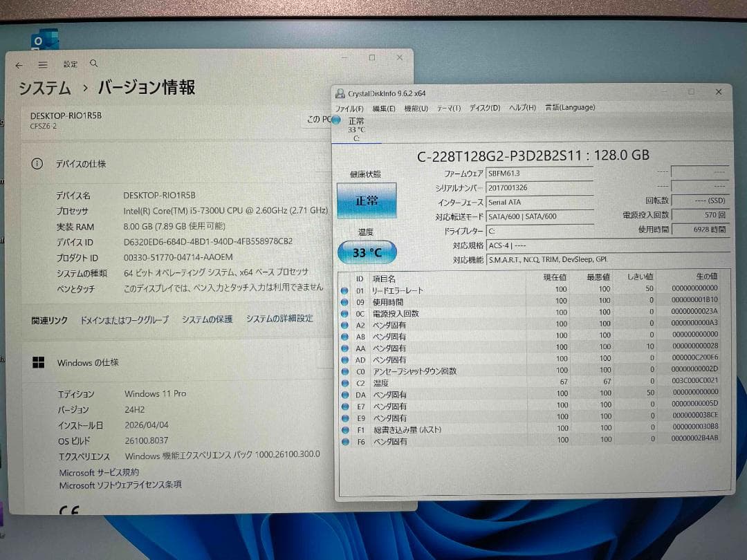The image size is (747, 560).
Task: Select the エディション value Windows 11 Pro
Action: 156,394
